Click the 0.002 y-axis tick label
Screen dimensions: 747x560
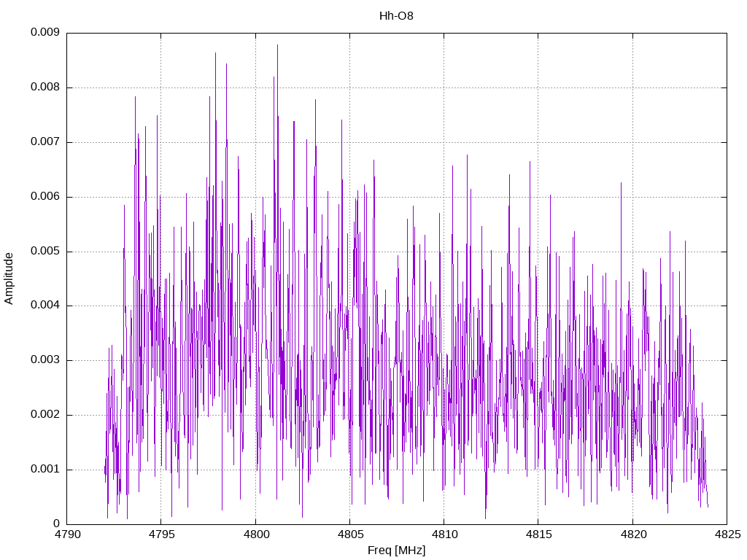(45, 415)
